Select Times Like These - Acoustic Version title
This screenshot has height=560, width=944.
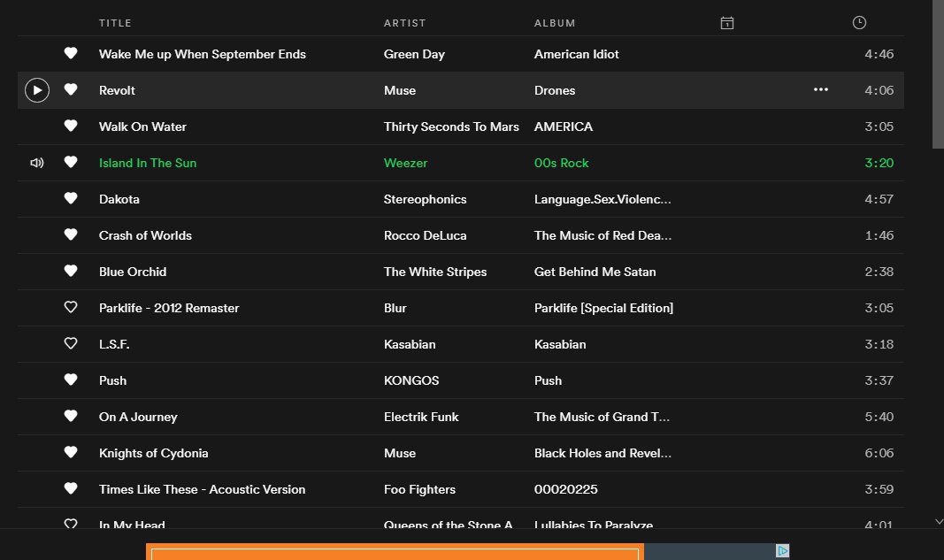[203, 489]
